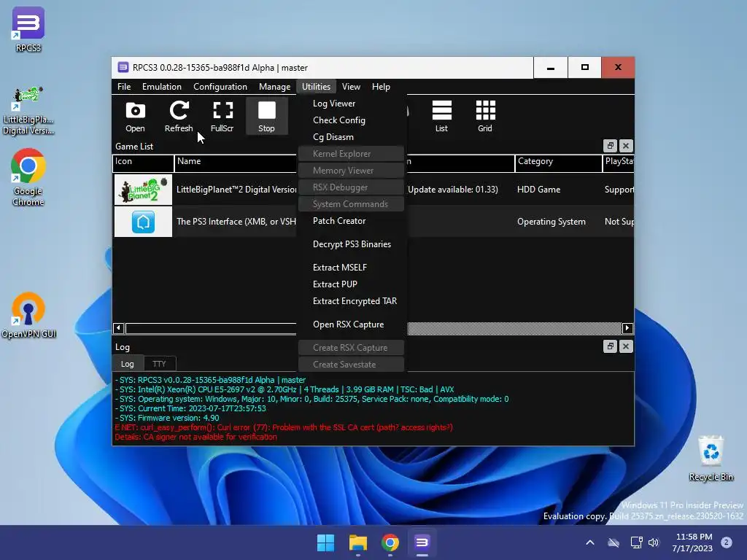Choose Cg Disasm menu entry
This screenshot has width=747, height=560.
pos(352,136)
